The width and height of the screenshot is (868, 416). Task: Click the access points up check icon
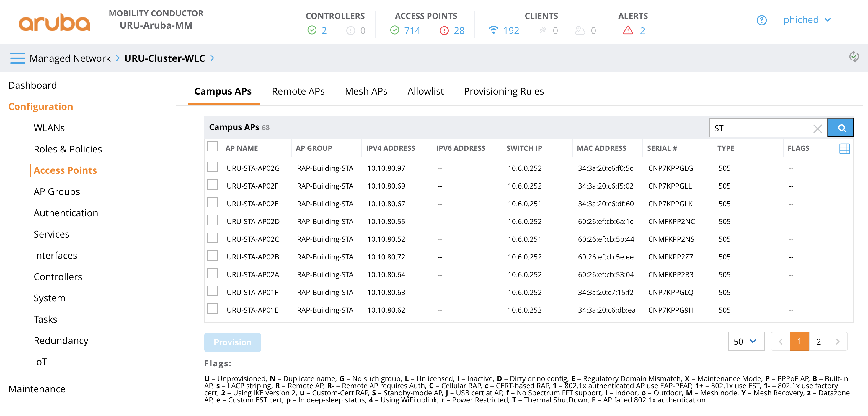click(394, 30)
